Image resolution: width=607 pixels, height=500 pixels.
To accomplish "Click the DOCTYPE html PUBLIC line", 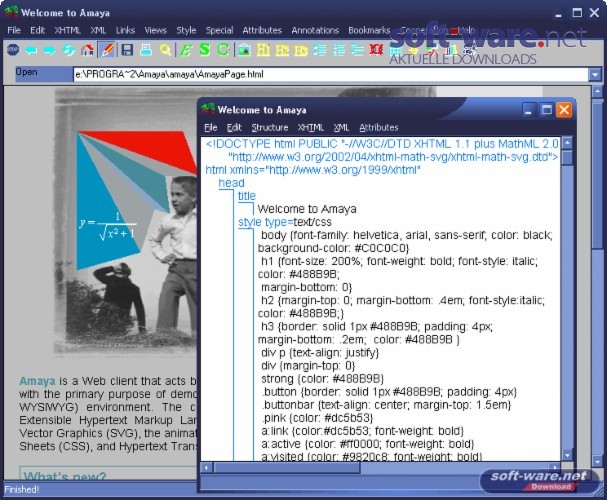I will tap(382, 144).
